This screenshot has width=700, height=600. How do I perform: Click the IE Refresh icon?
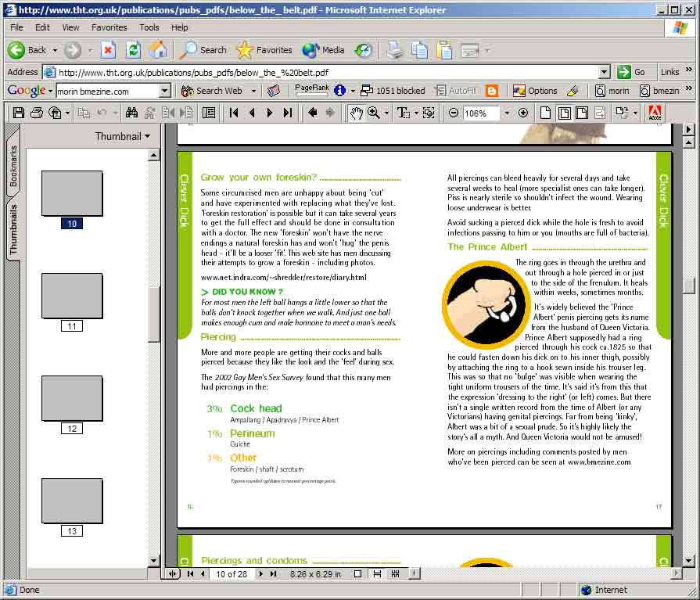pyautogui.click(x=133, y=50)
